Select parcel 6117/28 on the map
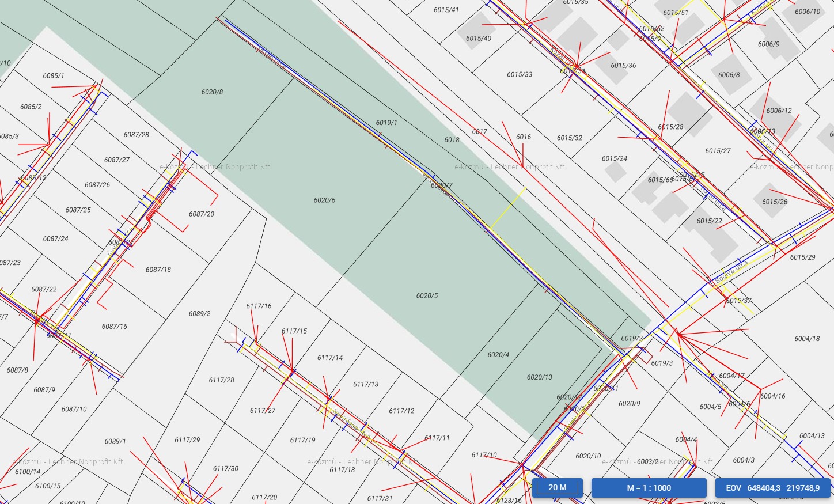This screenshot has width=834, height=504. pos(221,380)
